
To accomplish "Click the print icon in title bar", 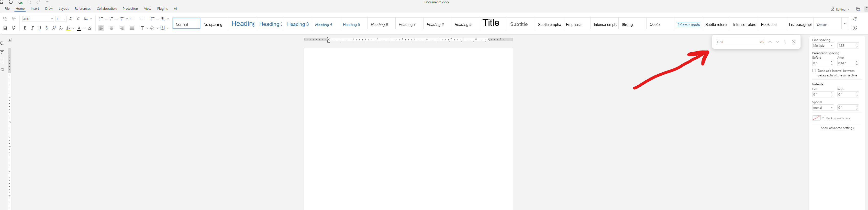I will [x=11, y=2].
